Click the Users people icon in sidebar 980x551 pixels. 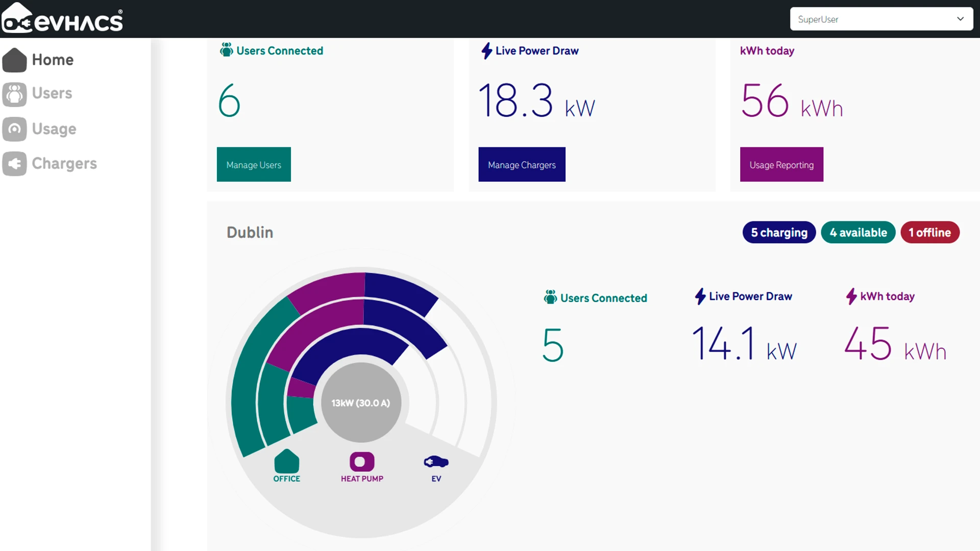pyautogui.click(x=14, y=94)
